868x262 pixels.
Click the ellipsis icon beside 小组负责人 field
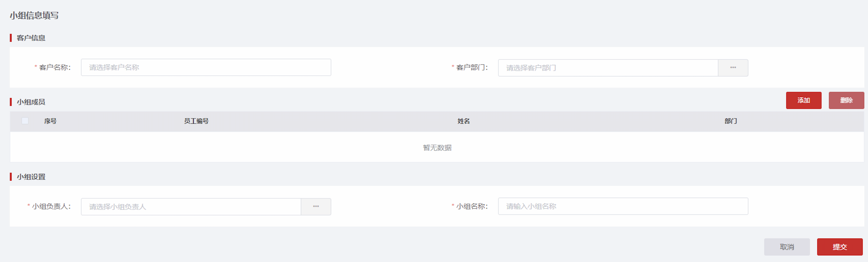tap(316, 207)
